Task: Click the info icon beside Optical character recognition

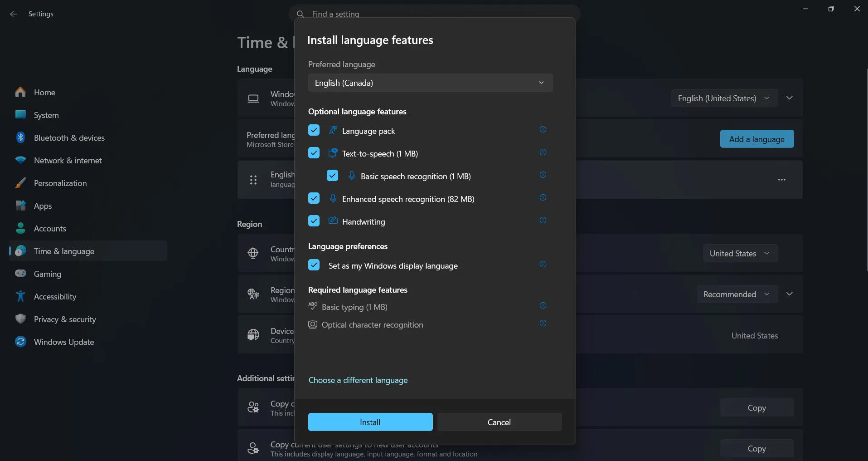Action: 543,324
